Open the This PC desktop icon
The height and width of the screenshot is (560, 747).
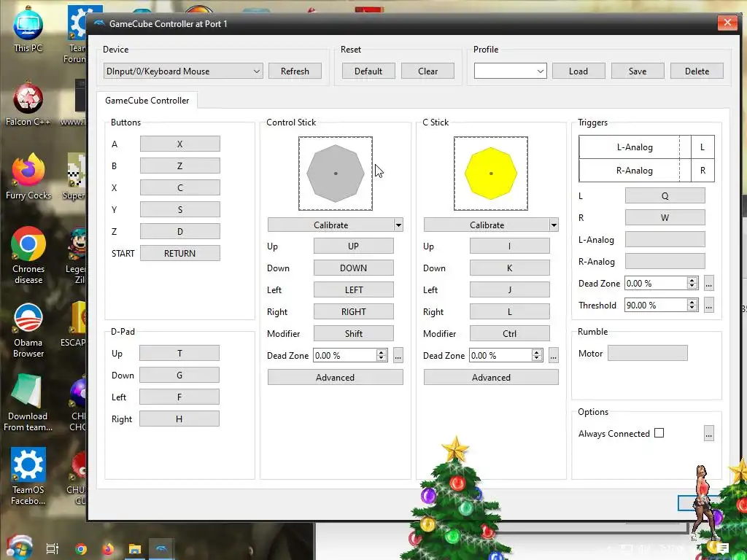click(x=28, y=29)
